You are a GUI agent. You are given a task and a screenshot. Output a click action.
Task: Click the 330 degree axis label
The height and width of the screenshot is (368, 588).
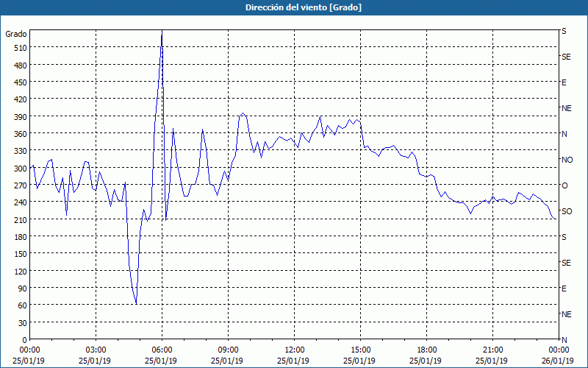(21, 151)
